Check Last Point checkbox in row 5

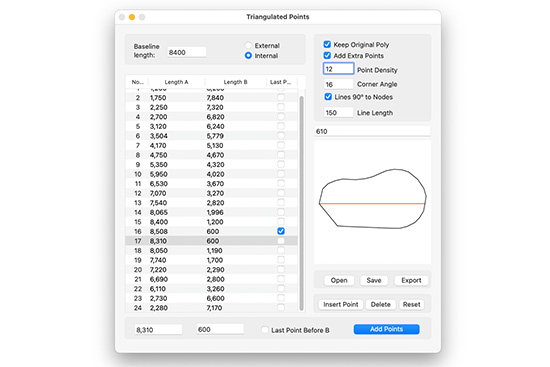tap(281, 126)
